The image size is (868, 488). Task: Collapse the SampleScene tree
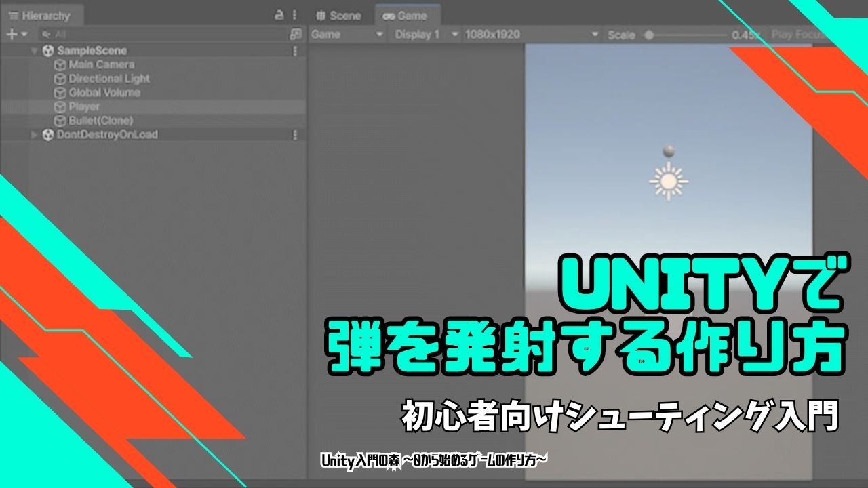tap(34, 51)
